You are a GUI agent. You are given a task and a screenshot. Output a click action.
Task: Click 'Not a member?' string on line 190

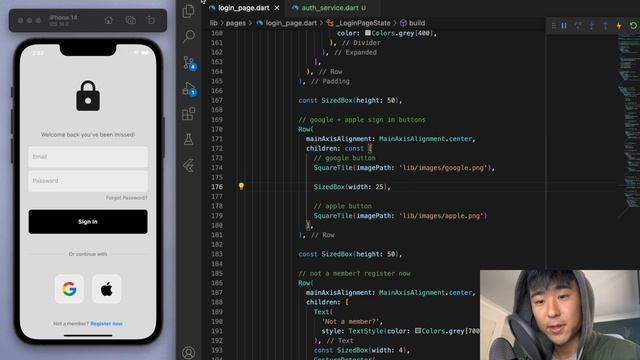(x=350, y=321)
